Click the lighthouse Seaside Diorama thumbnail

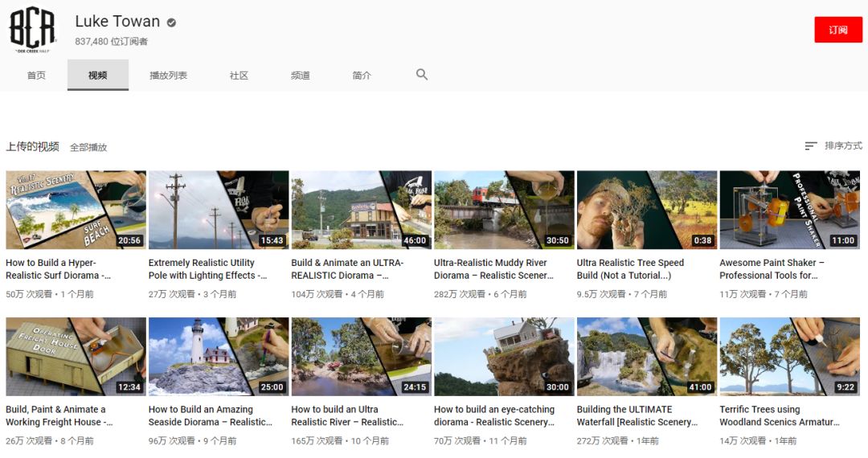coord(219,356)
